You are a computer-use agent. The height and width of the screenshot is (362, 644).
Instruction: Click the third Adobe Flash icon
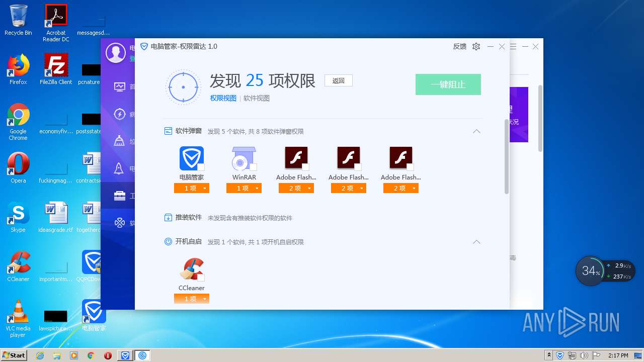tap(401, 158)
